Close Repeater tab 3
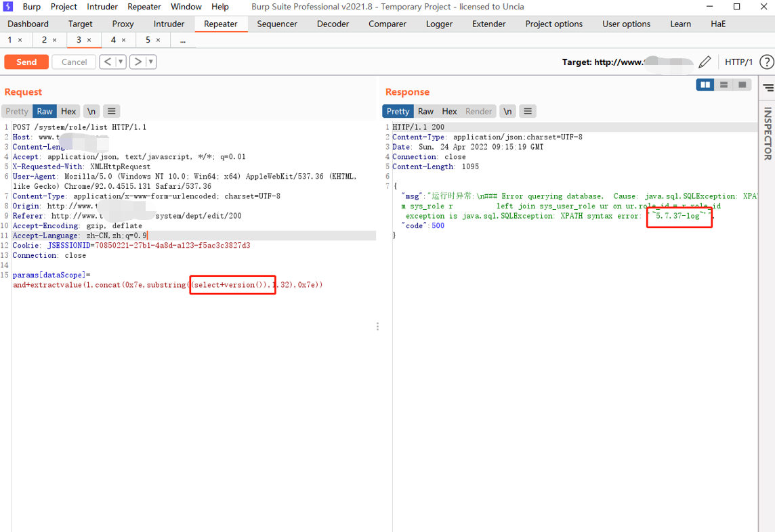 coord(89,40)
